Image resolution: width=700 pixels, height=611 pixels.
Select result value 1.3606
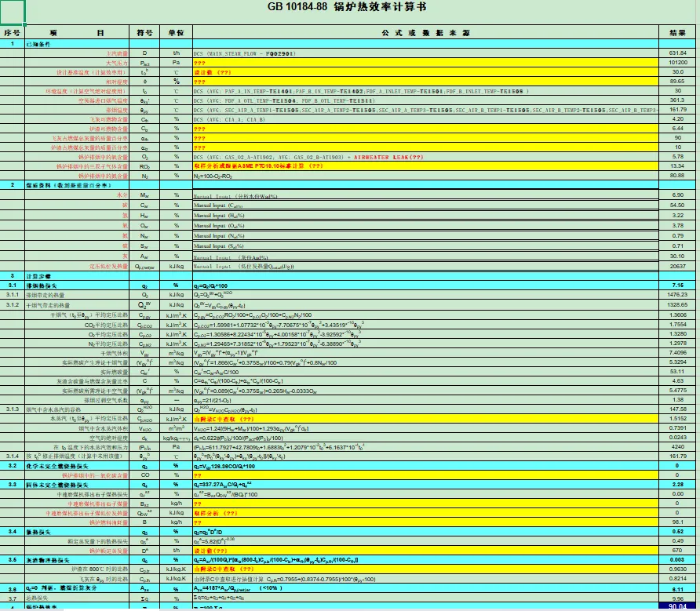coord(678,315)
